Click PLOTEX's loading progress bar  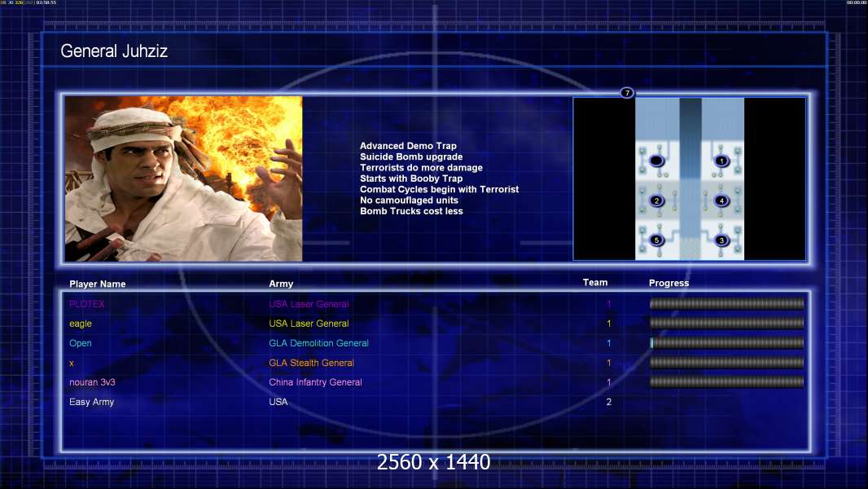(727, 303)
